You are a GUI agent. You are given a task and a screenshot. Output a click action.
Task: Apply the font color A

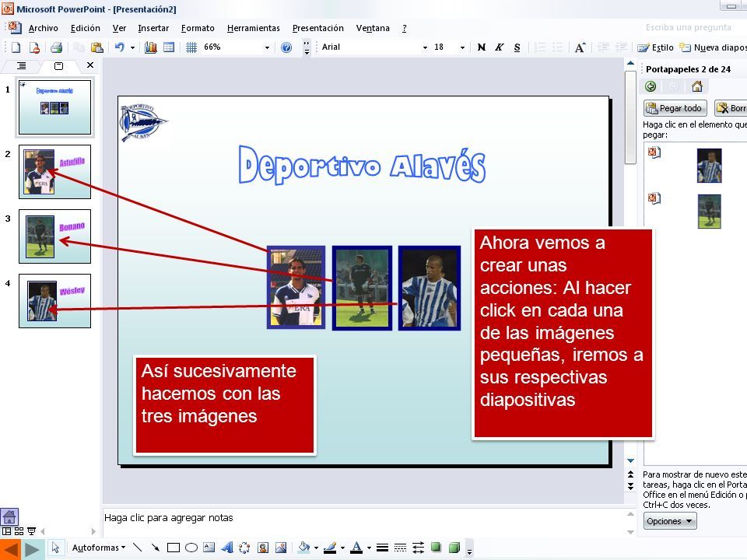tap(357, 548)
